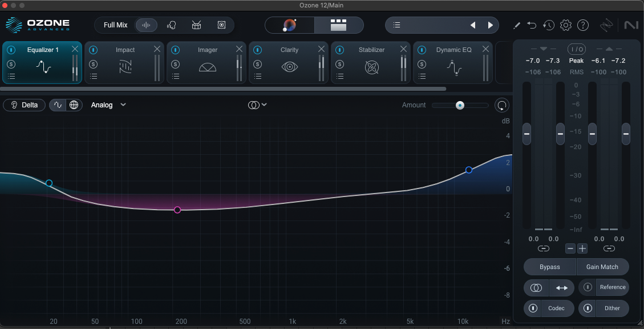
Task: Switch to the globe all-bands view
Action: (x=74, y=105)
